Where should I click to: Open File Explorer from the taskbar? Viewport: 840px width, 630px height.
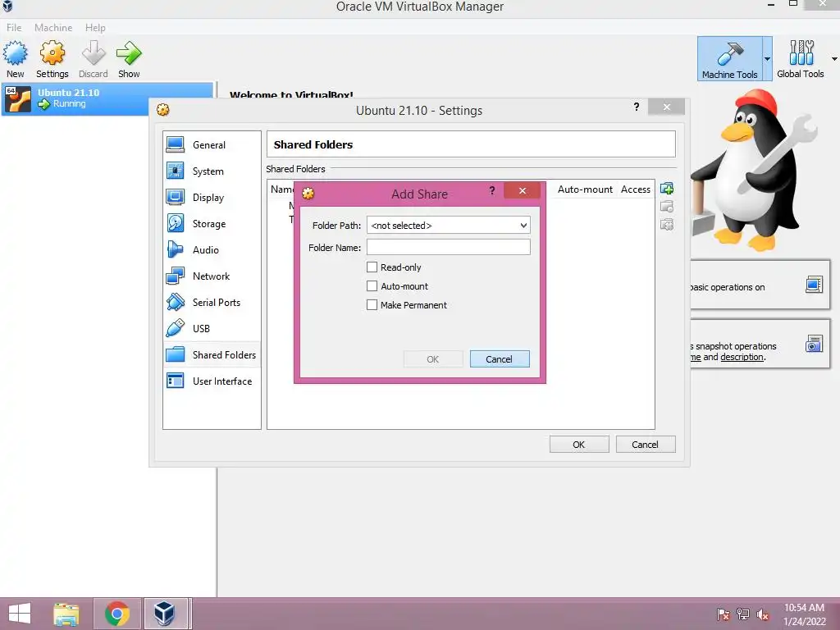[66, 614]
